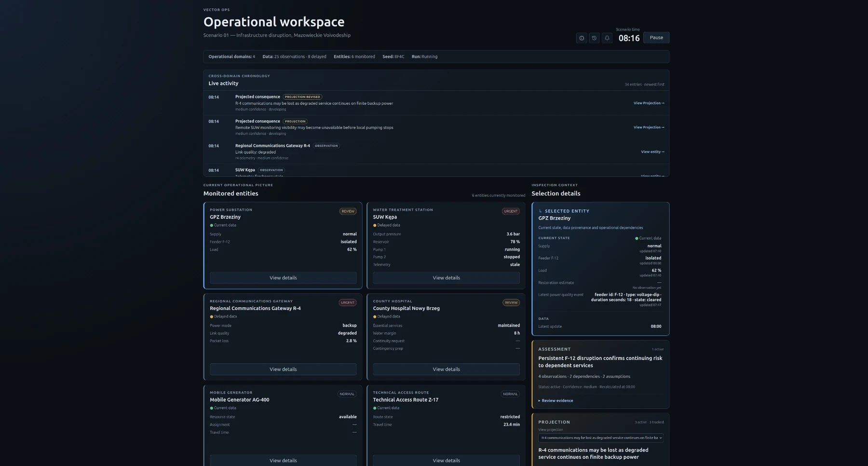Viewport: 868px width, 466px height.
Task: Open the notifications bell icon
Action: click(607, 38)
